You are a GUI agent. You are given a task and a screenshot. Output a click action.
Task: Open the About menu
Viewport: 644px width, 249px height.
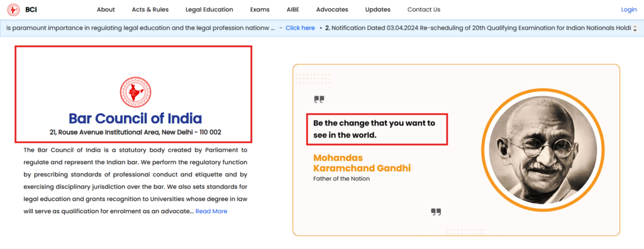coord(106,9)
